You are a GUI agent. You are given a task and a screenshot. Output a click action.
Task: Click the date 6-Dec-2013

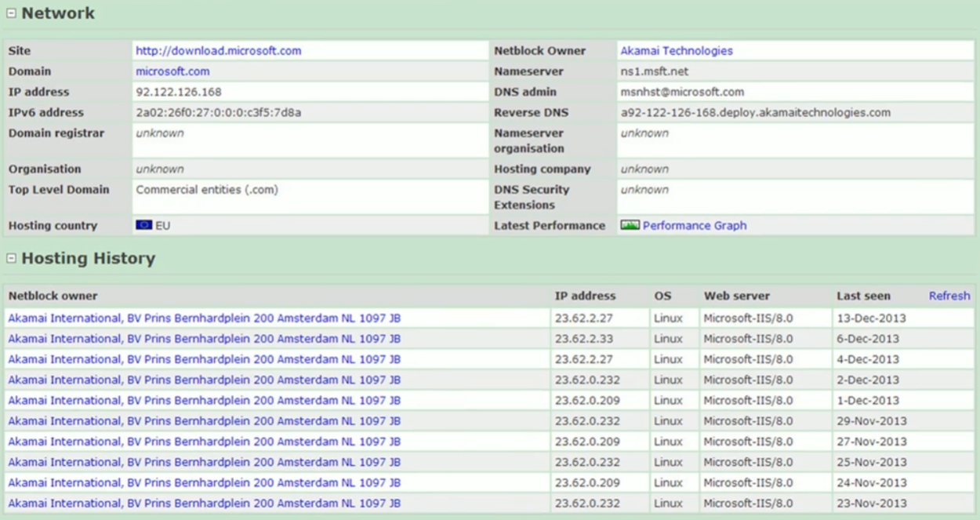point(868,339)
